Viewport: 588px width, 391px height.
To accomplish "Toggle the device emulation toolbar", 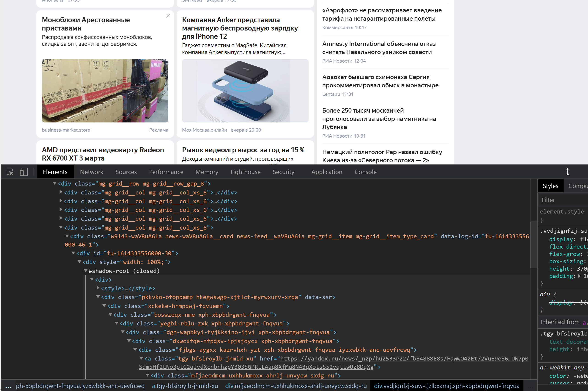I will pyautogui.click(x=24, y=172).
